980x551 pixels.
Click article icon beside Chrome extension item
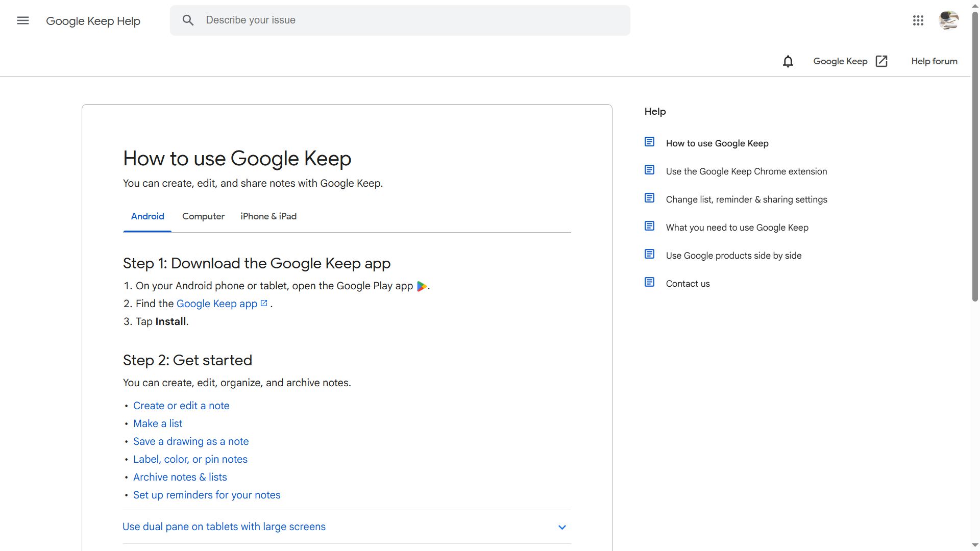(x=649, y=170)
